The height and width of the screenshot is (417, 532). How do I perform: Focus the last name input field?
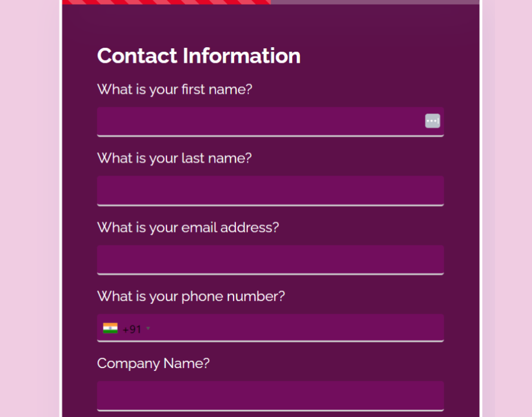[271, 190]
